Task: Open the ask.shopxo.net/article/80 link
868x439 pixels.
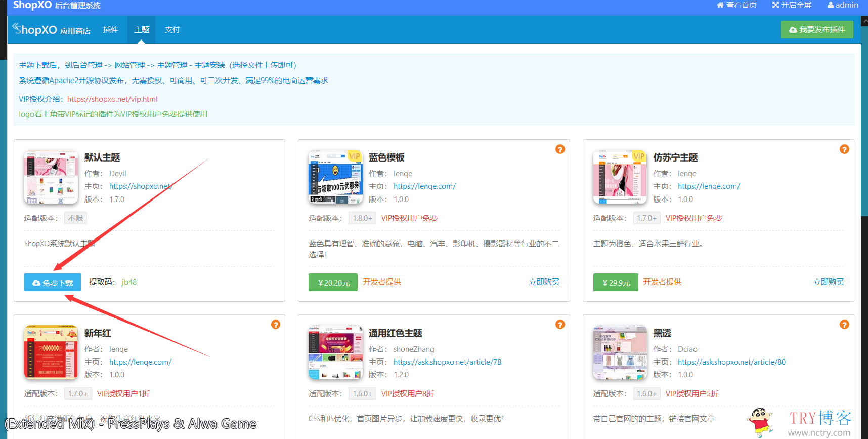Action: [x=731, y=362]
